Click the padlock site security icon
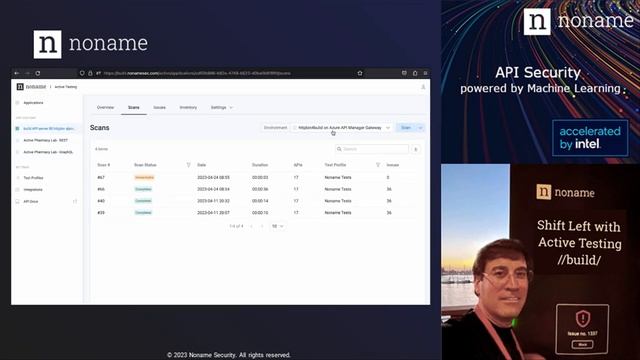This screenshot has height=360, width=640. 90,73
